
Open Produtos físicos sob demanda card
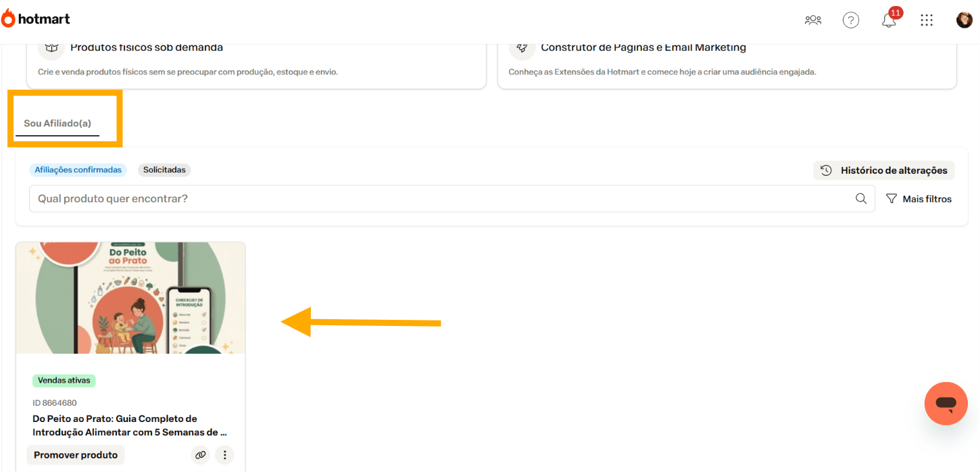point(256,66)
